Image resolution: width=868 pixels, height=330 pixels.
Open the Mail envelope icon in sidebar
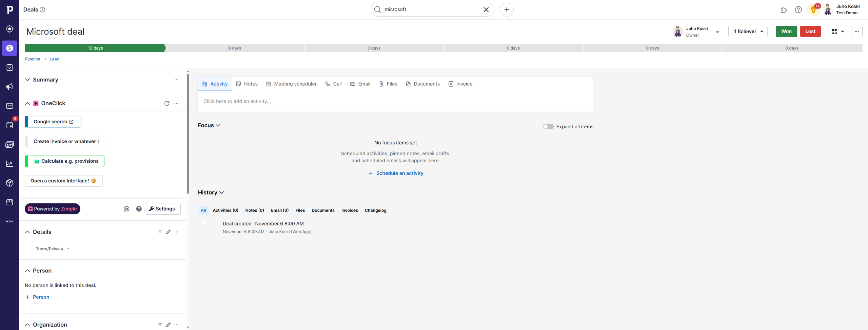(9, 106)
